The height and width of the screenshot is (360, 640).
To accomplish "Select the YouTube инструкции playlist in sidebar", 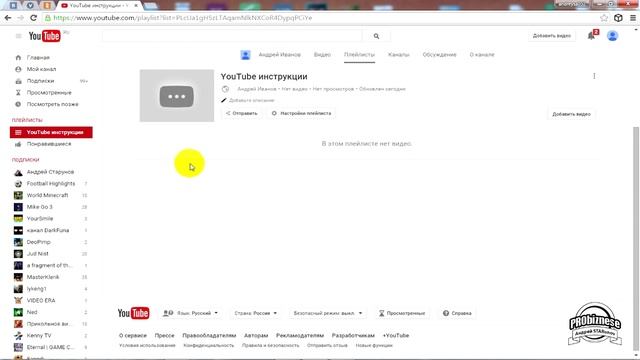I will (51, 132).
